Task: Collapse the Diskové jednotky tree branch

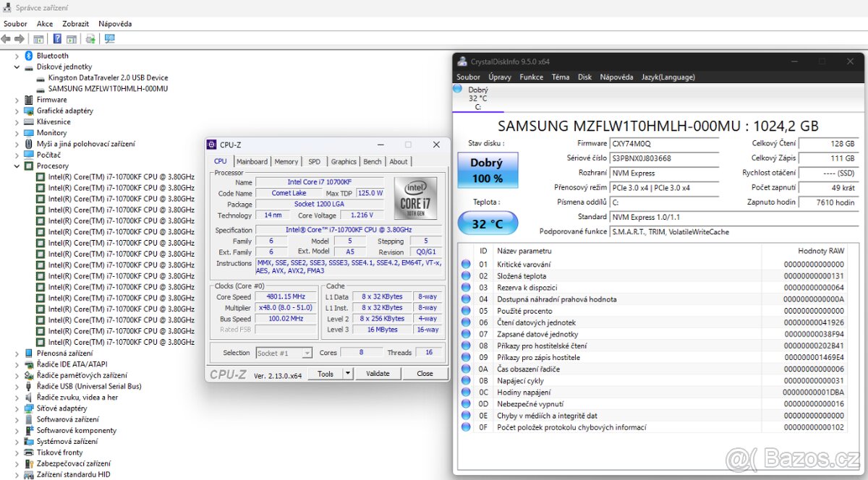Action: 16,66
